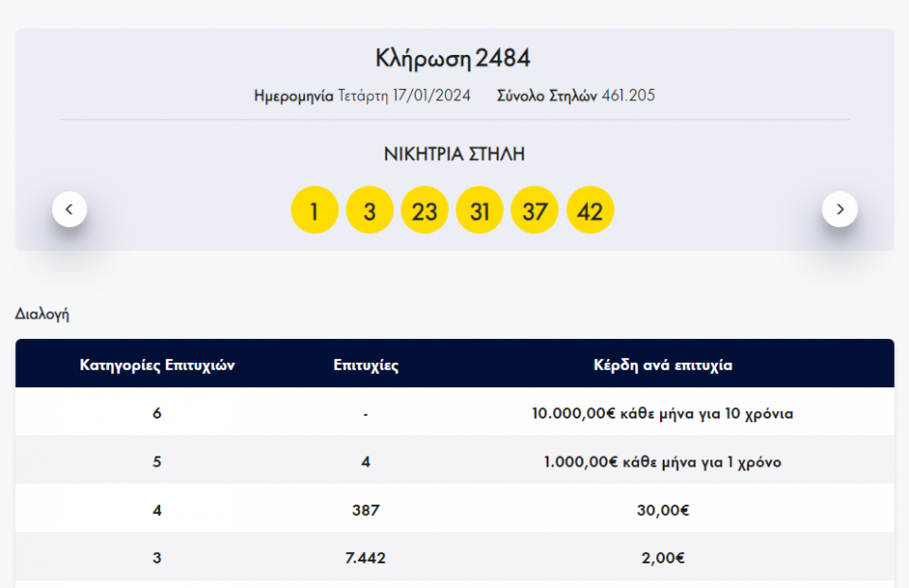Select the yellow ball numbered 23
The width and height of the screenshot is (909, 588).
424,210
